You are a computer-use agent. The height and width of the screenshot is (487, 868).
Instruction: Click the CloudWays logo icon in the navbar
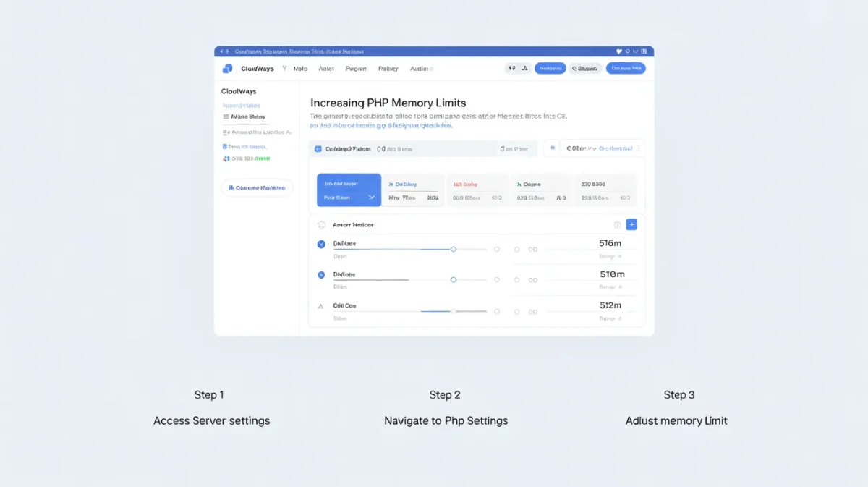[x=227, y=69]
